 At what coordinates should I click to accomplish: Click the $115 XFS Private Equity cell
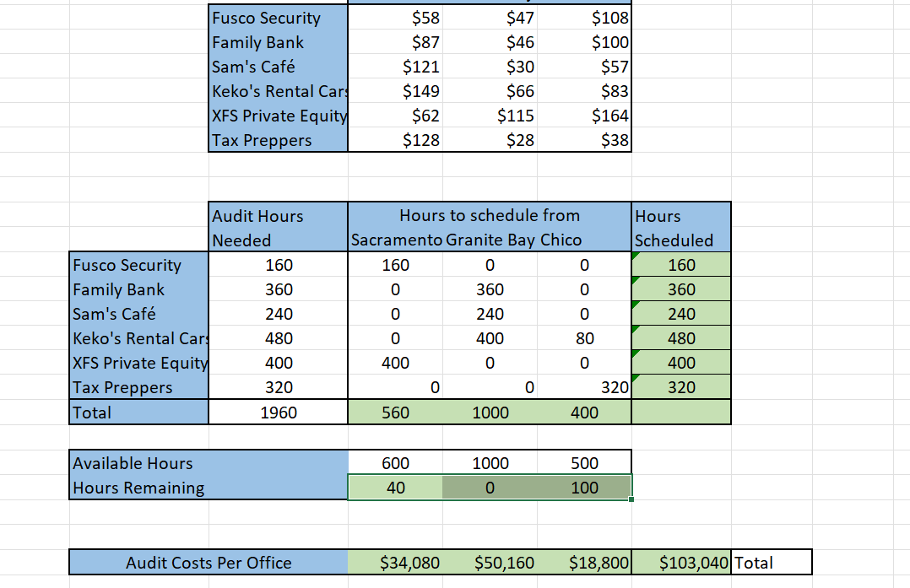tap(490, 116)
